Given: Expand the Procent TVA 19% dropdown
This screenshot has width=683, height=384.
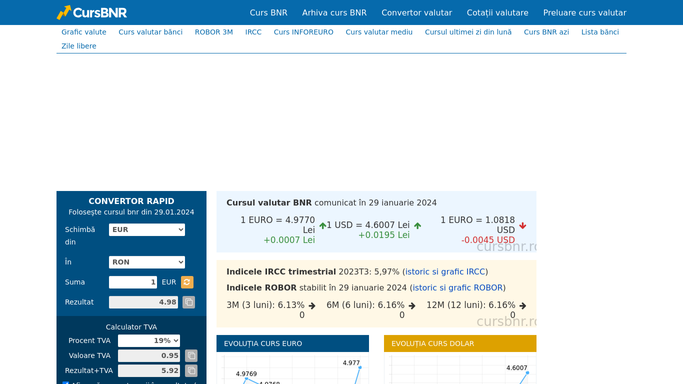Looking at the screenshot, I should [149, 340].
